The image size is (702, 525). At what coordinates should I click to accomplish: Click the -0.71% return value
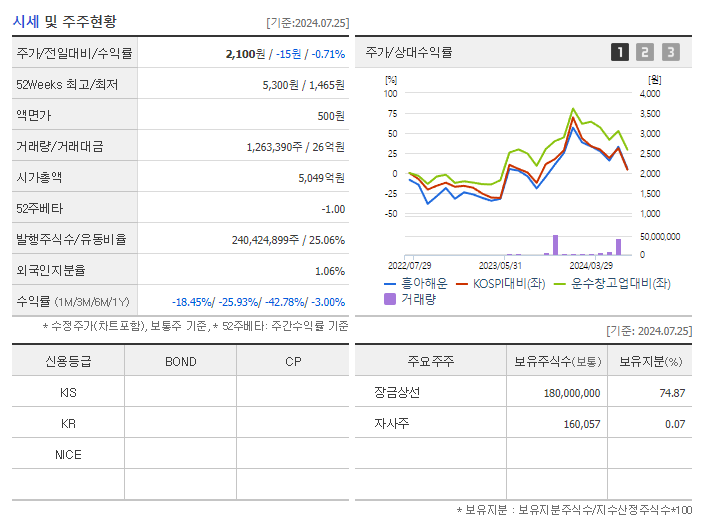(328, 54)
